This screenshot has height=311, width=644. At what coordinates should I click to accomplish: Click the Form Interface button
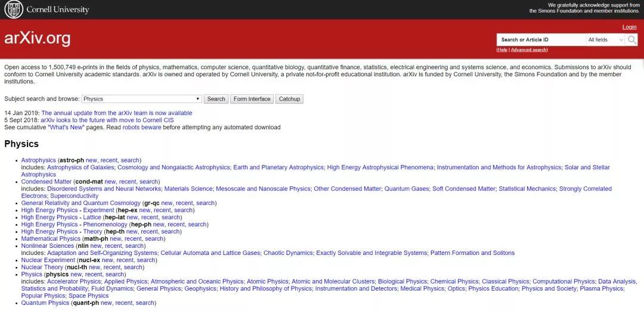click(252, 99)
